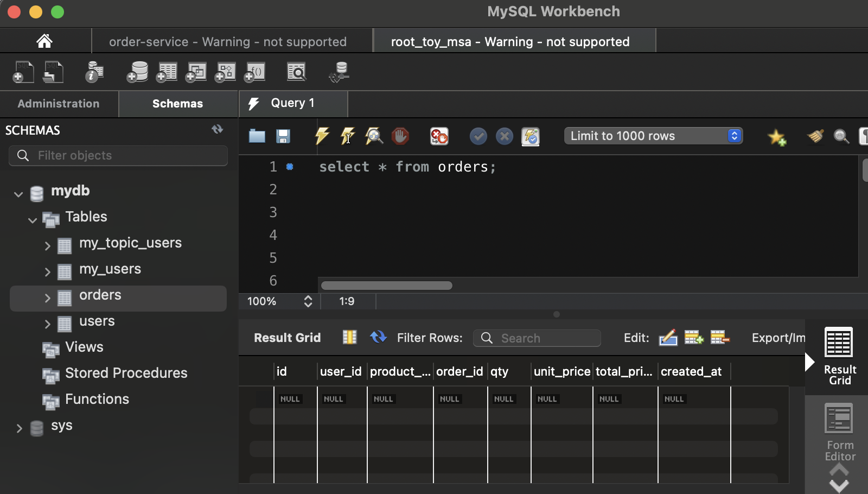The width and height of the screenshot is (868, 494).
Task: Create a new SQL tab icon
Action: click(23, 72)
